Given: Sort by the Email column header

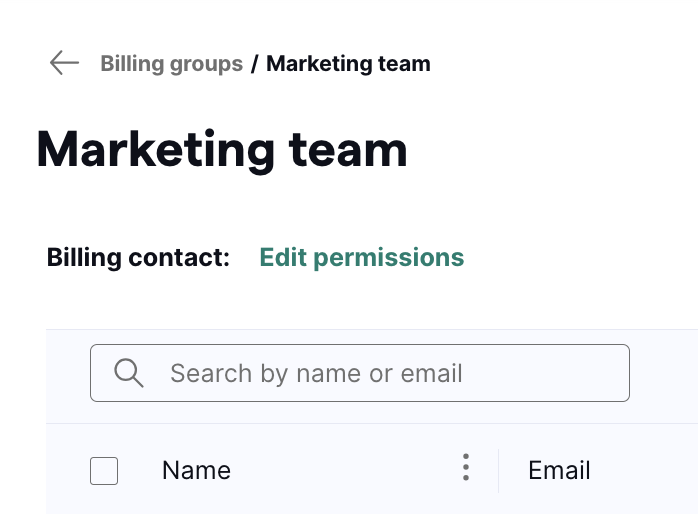Looking at the screenshot, I should (559, 470).
